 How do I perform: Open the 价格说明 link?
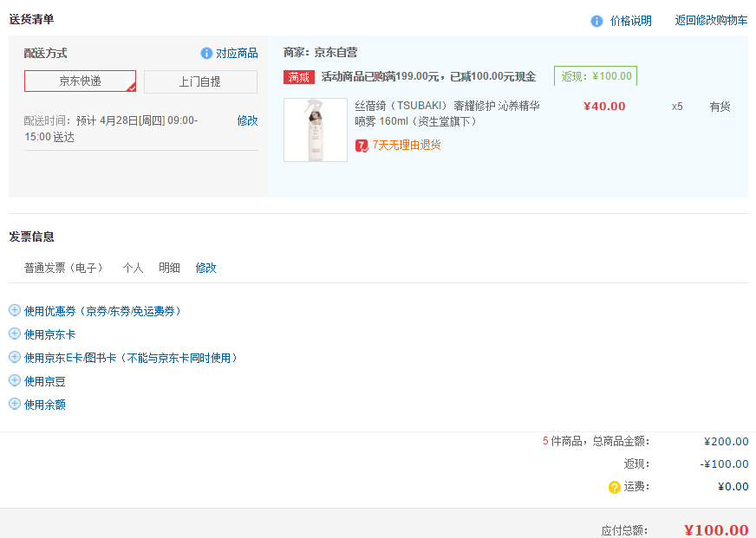click(x=630, y=21)
